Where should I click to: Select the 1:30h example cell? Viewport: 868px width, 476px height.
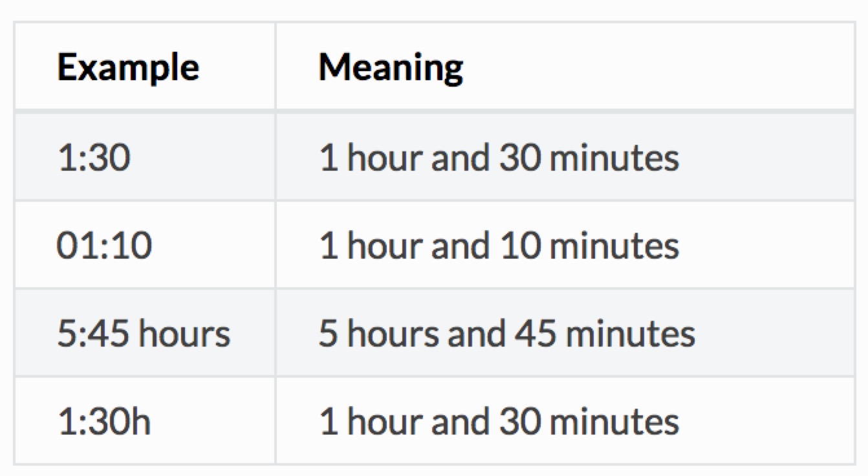click(104, 422)
